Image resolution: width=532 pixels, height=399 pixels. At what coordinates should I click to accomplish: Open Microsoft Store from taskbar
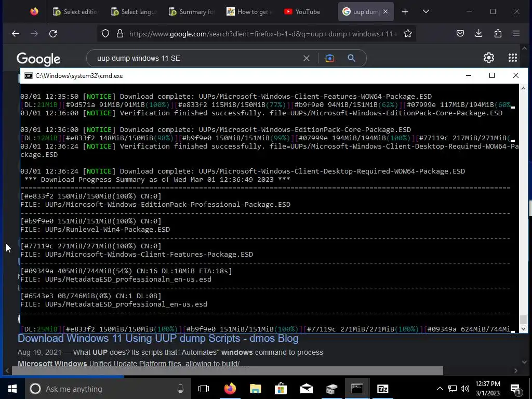coord(281,389)
